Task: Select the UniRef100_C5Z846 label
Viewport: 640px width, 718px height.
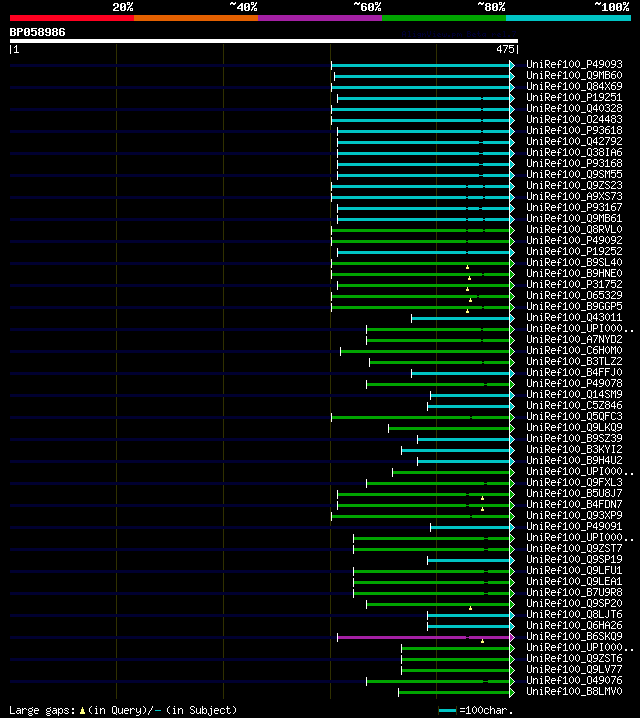Action: tap(574, 405)
